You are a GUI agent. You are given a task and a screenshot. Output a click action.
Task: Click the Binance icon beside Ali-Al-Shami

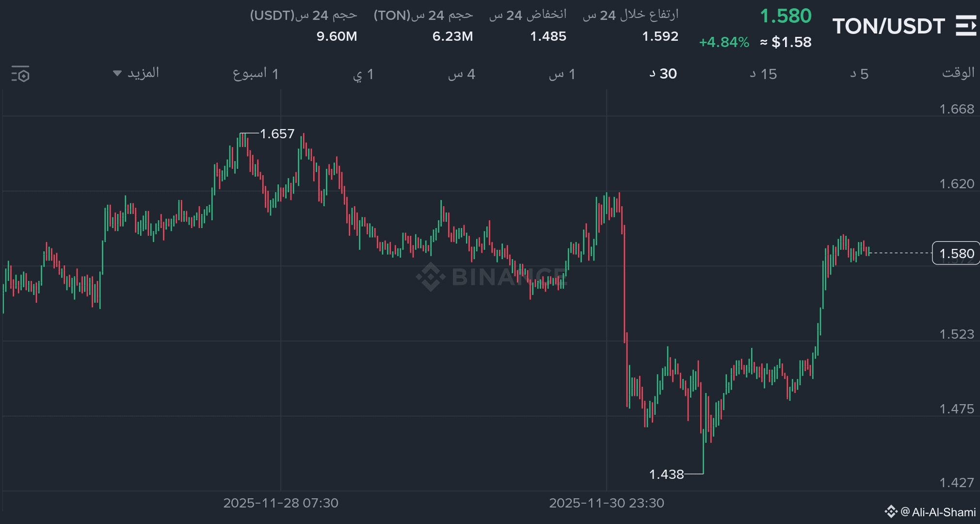(x=891, y=512)
